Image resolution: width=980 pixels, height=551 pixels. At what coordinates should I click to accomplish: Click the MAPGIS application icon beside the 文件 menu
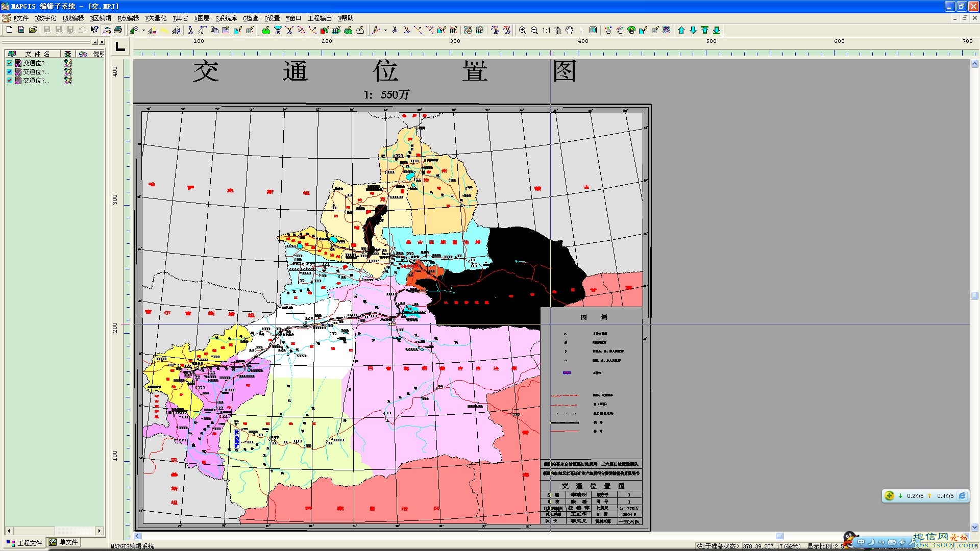6,18
